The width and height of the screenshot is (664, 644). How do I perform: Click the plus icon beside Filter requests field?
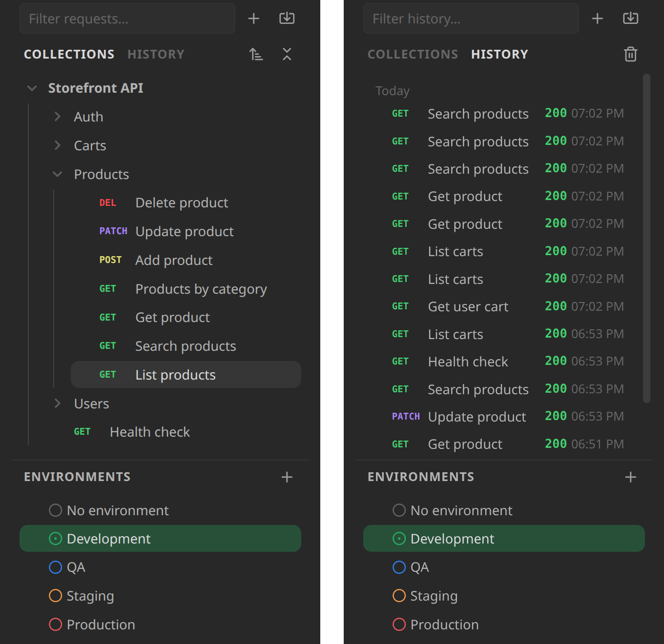click(x=253, y=19)
